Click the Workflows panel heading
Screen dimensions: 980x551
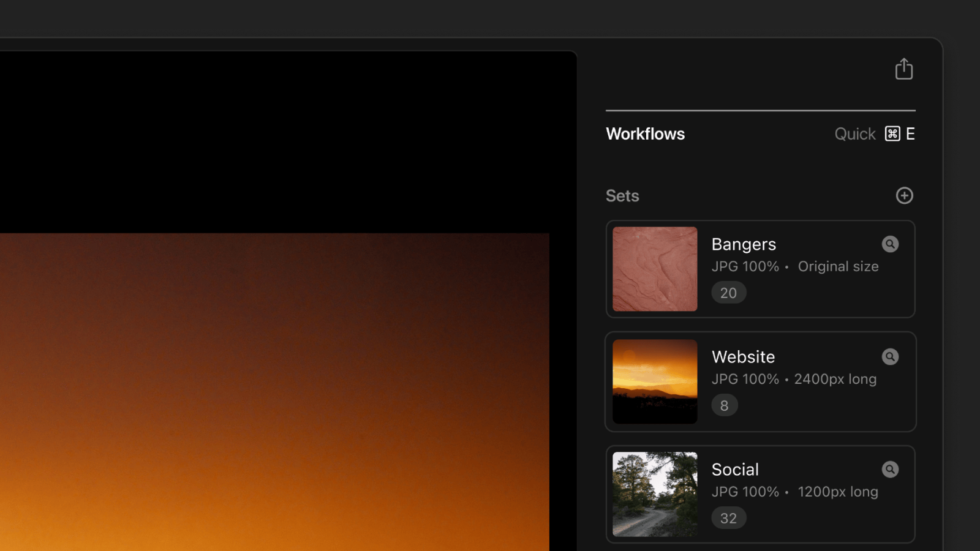[x=645, y=133]
